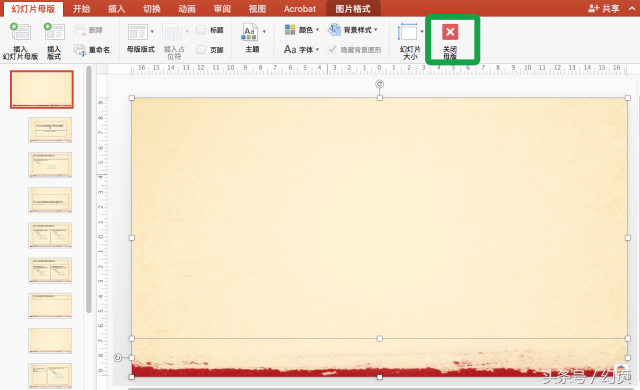Switch to Review (审阅) tab
640x390 pixels.
(222, 9)
